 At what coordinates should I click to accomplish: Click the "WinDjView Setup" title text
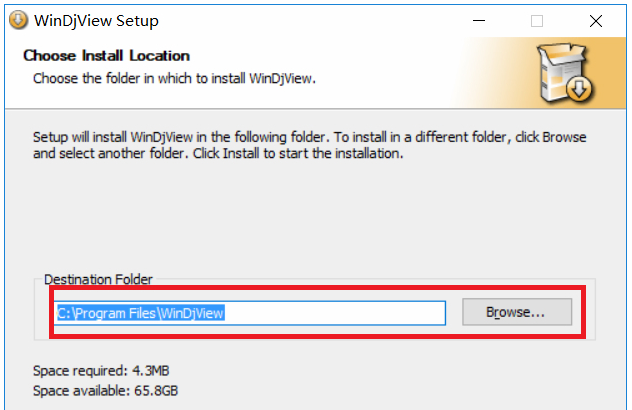96,20
